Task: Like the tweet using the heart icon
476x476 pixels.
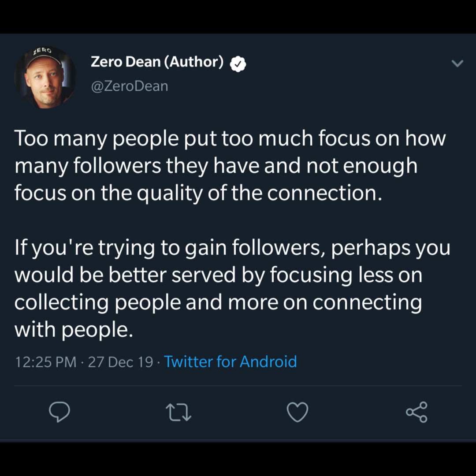Action: click(297, 412)
